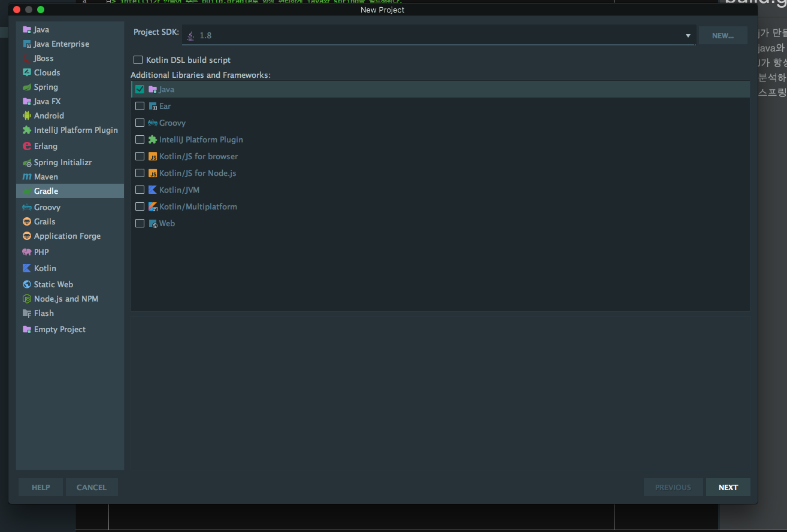Viewport: 787px width, 532px height.
Task: Select Spring Initializr project type label
Action: coord(63,162)
